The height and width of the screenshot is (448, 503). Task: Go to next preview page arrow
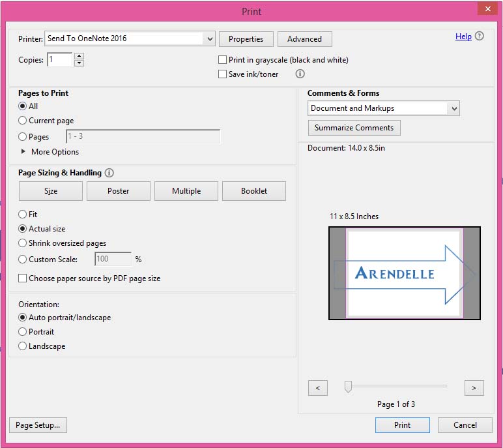pos(474,388)
